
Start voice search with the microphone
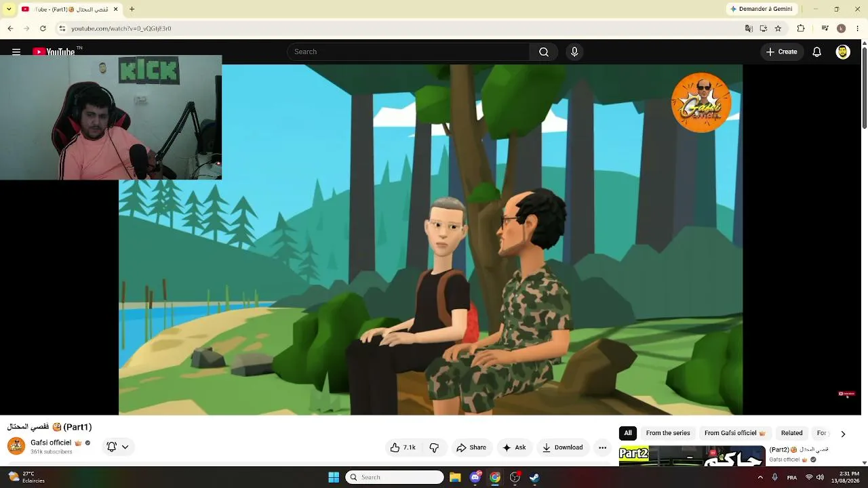(x=574, y=52)
